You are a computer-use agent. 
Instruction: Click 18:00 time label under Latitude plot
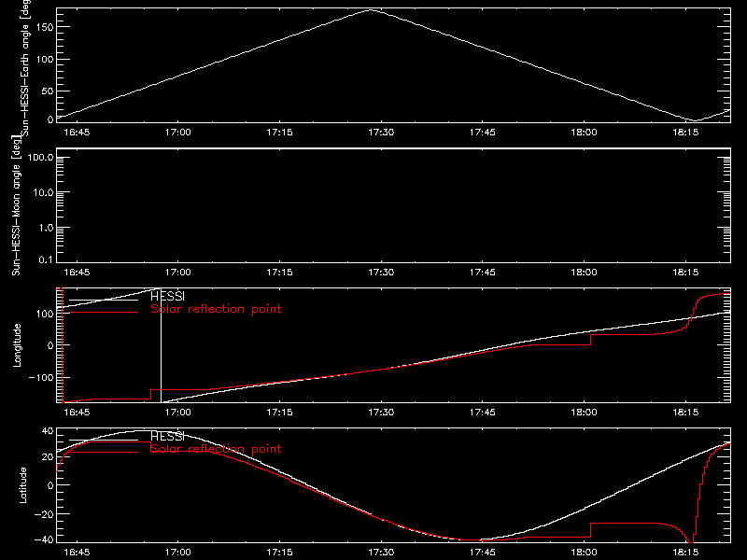[585, 553]
